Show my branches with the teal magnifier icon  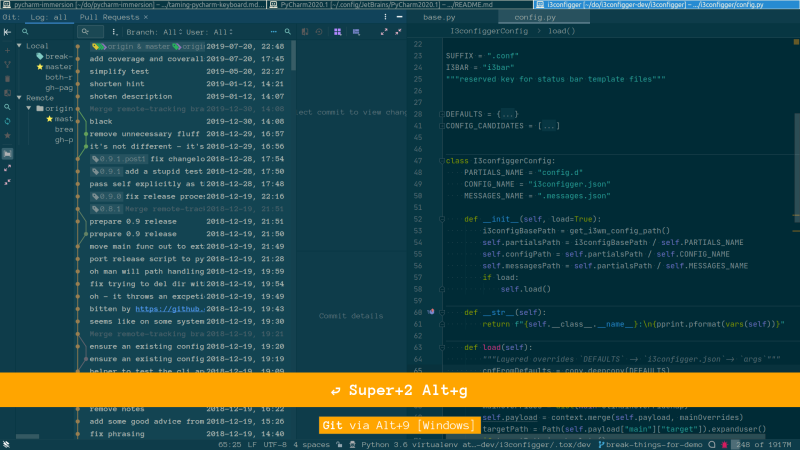click(x=7, y=107)
